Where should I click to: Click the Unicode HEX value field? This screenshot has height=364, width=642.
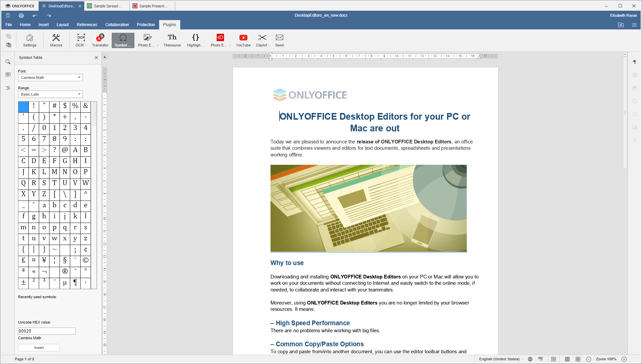click(47, 331)
